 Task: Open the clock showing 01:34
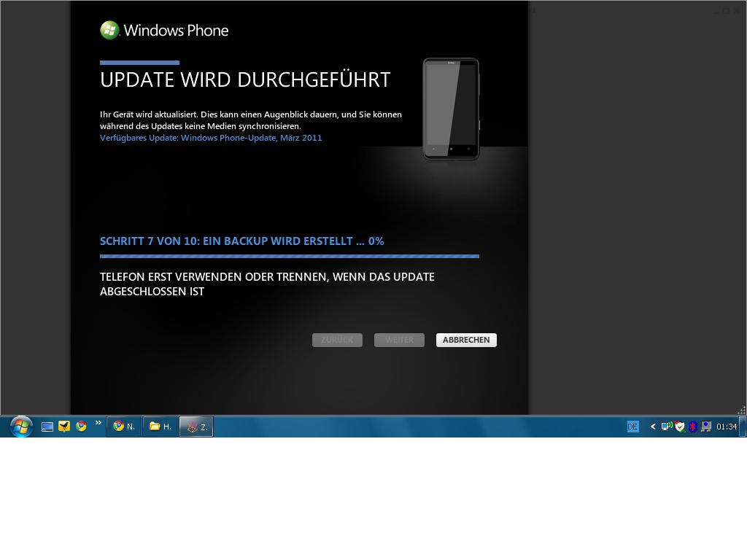(x=727, y=427)
